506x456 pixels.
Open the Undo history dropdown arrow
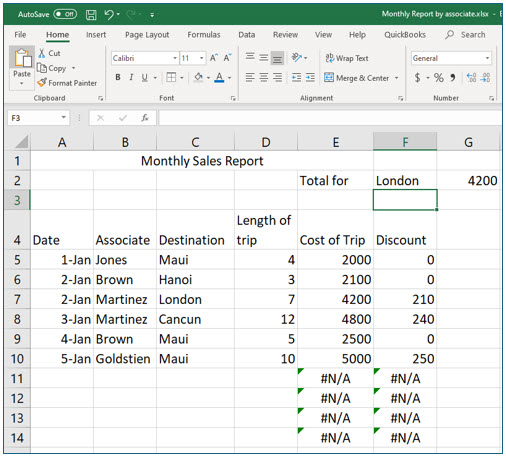pos(118,15)
